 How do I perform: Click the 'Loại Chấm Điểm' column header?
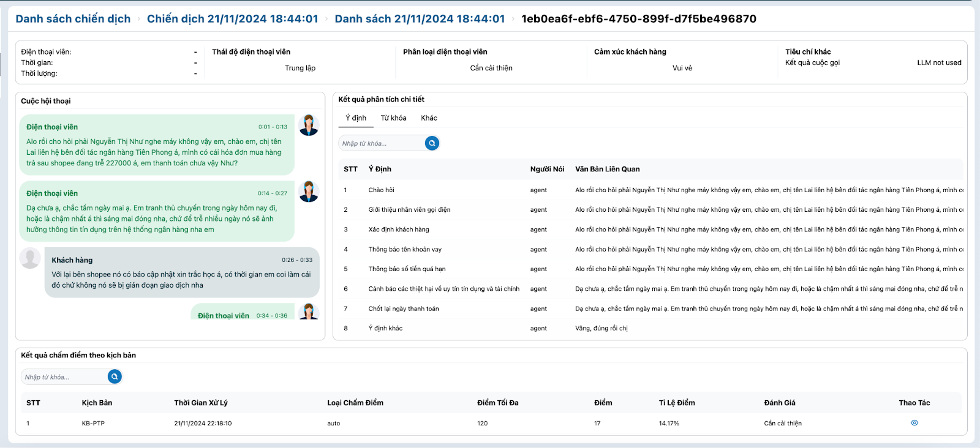(355, 403)
